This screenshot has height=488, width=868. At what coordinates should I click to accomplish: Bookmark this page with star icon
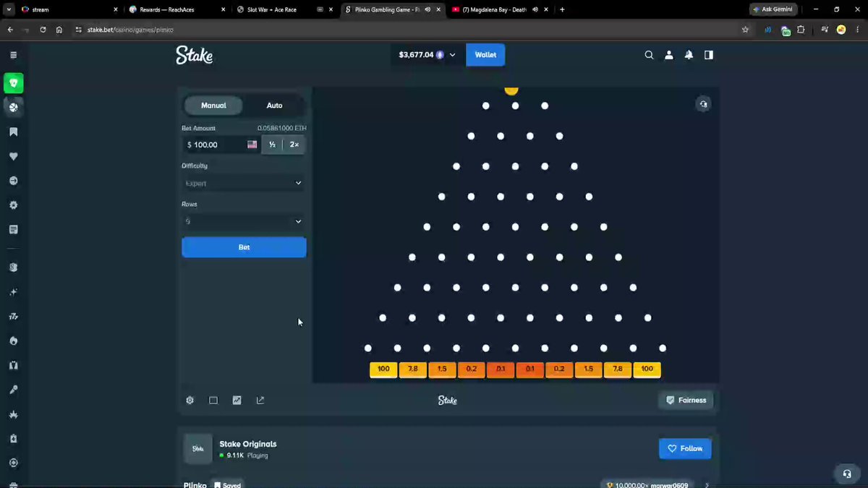coord(745,30)
